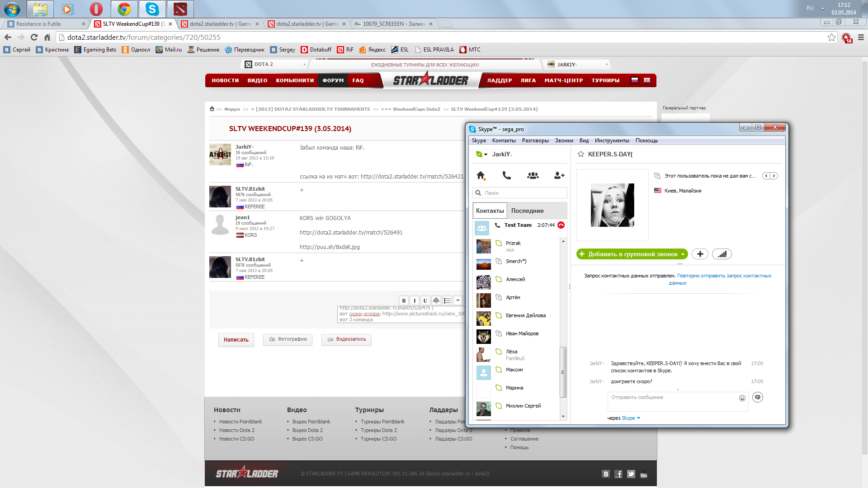Click the star favorite icon by KEEPER.S-DAY(
868x488 pixels.
click(581, 154)
